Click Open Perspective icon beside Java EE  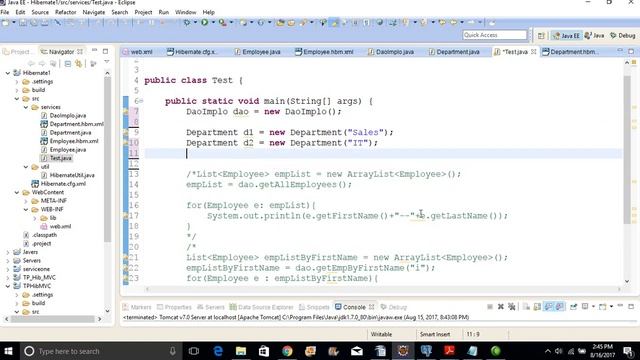[541, 36]
